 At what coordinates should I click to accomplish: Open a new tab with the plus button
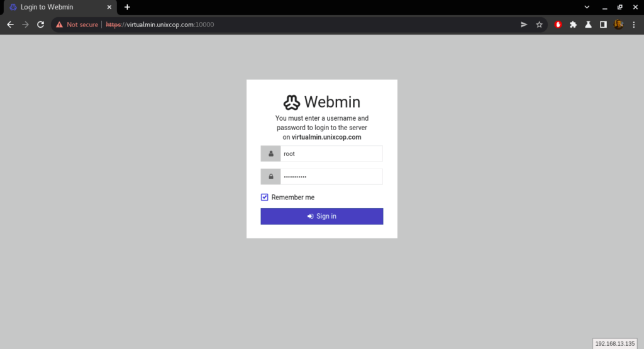127,7
